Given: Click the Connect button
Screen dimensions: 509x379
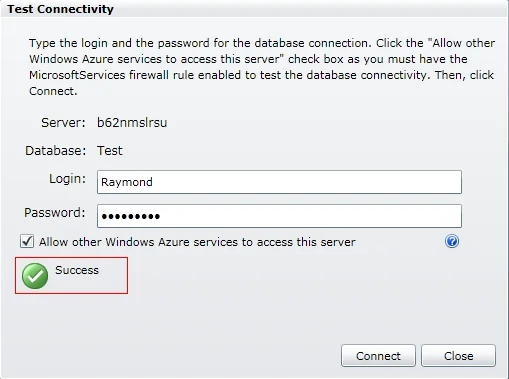Looking at the screenshot, I should pyautogui.click(x=378, y=356).
